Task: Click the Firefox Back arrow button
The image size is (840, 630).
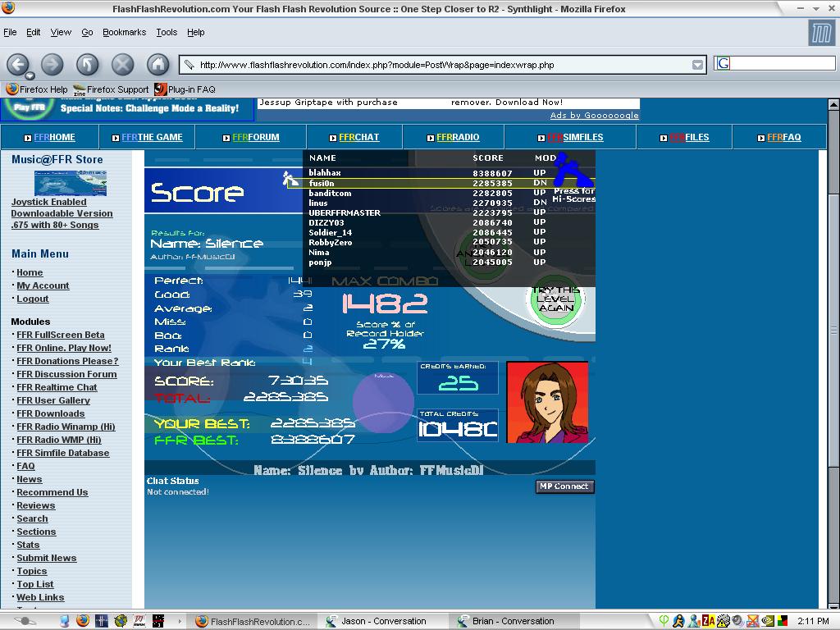Action: 18,65
